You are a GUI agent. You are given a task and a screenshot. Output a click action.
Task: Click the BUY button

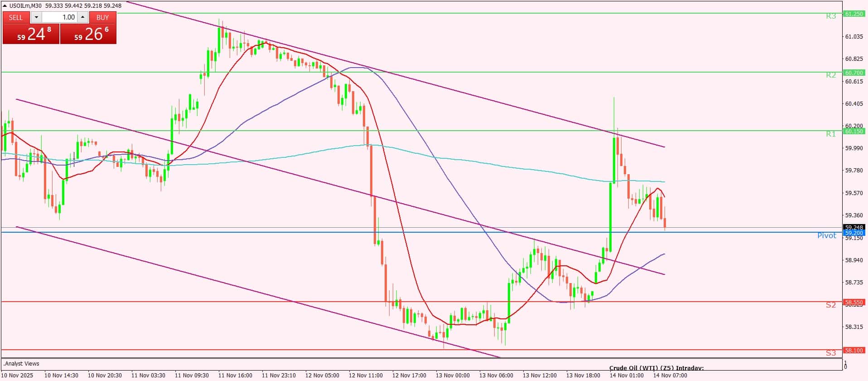click(103, 17)
